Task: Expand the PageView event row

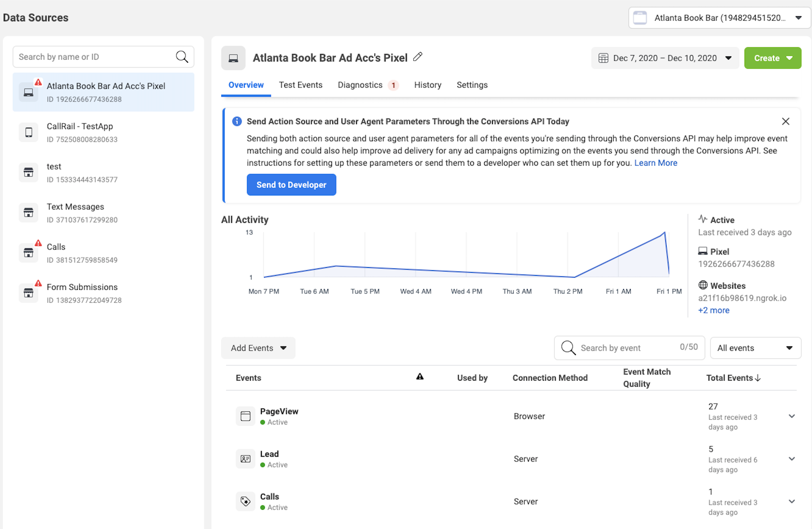Action: pyautogui.click(x=792, y=416)
